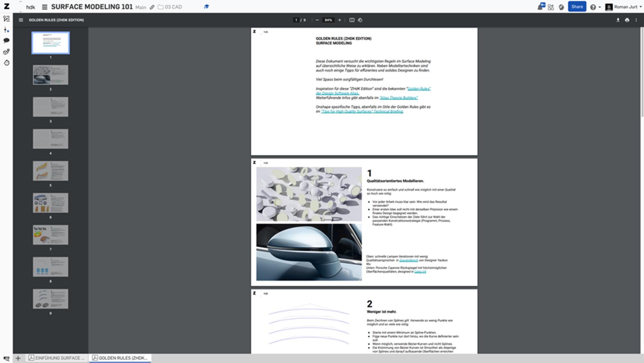Open the document hamburger menu
This screenshot has width=644, height=363.
[x=45, y=7]
